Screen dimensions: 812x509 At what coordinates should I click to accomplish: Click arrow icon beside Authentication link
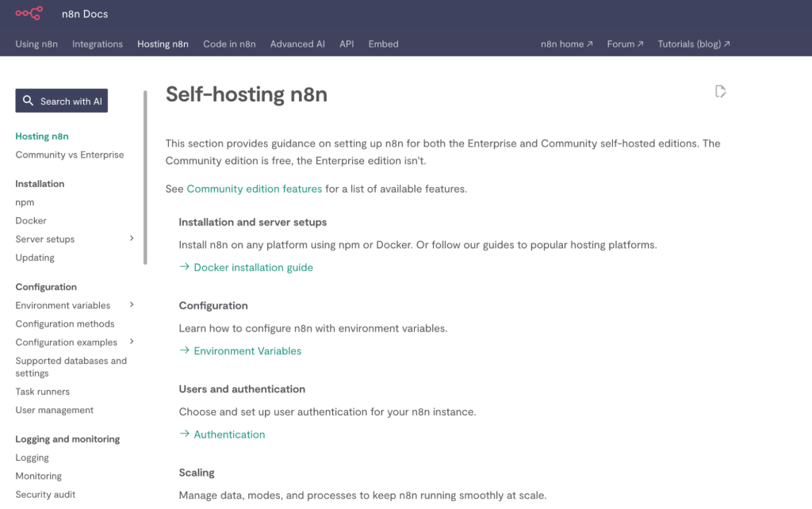tap(185, 434)
